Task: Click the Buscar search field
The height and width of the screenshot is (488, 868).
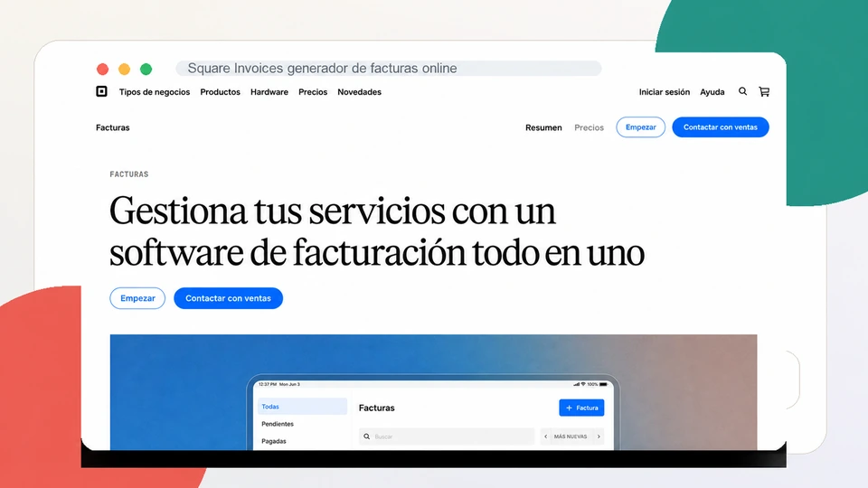Action: pyautogui.click(x=447, y=436)
